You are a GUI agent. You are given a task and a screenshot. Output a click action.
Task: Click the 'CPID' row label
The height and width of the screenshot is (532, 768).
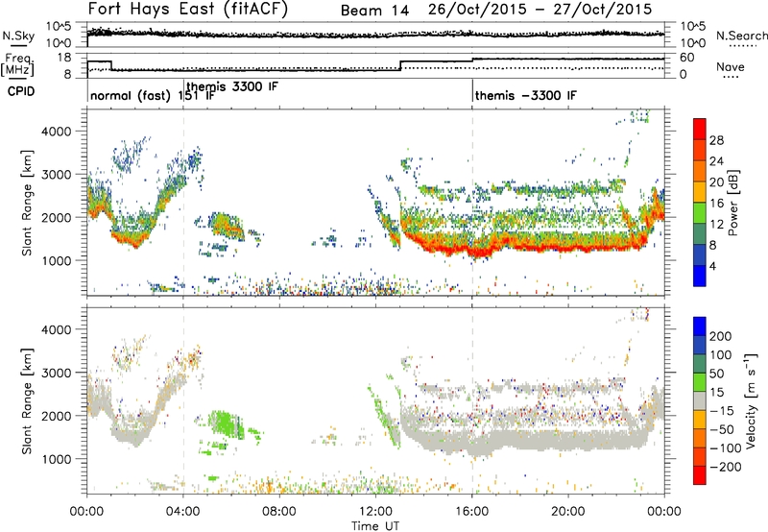tap(21, 91)
